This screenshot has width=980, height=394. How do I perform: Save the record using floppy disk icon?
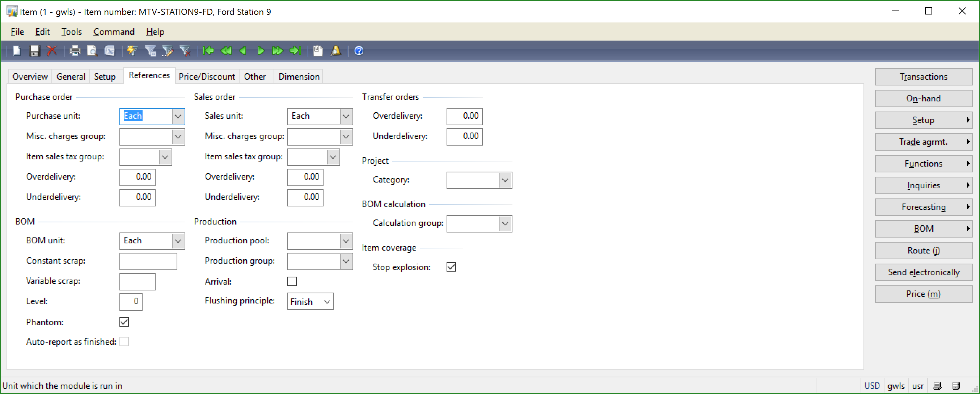click(x=35, y=51)
